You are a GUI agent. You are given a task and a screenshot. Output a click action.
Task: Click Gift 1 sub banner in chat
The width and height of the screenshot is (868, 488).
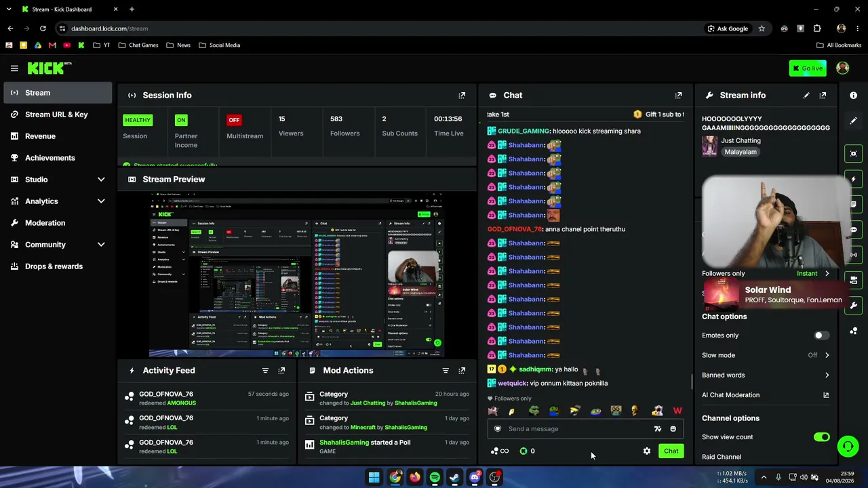point(658,115)
